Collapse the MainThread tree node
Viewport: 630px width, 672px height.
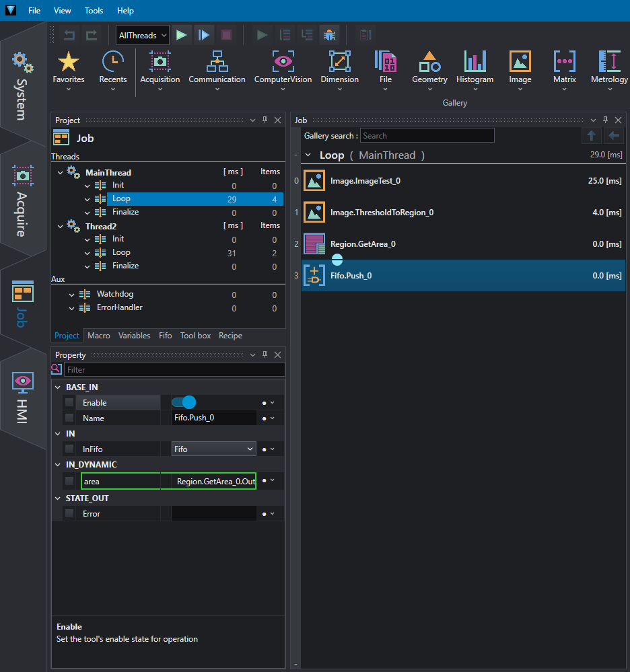(x=60, y=173)
